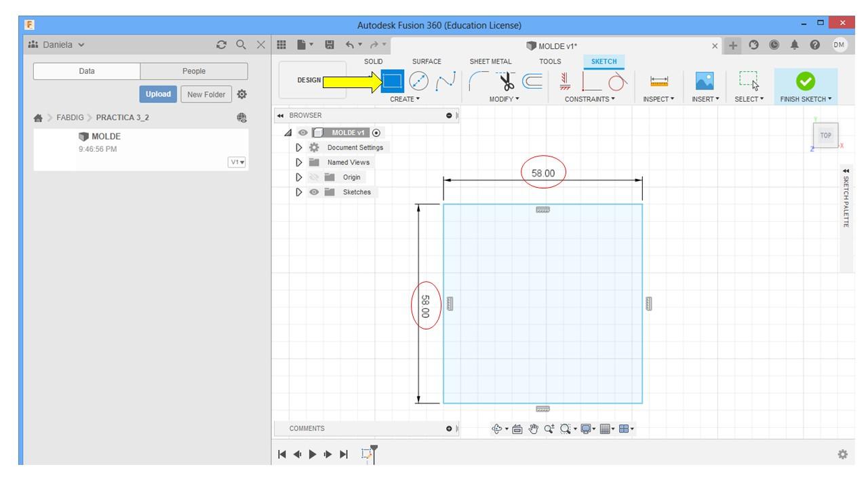
Task: Expand Document Settings node
Action: pos(300,147)
